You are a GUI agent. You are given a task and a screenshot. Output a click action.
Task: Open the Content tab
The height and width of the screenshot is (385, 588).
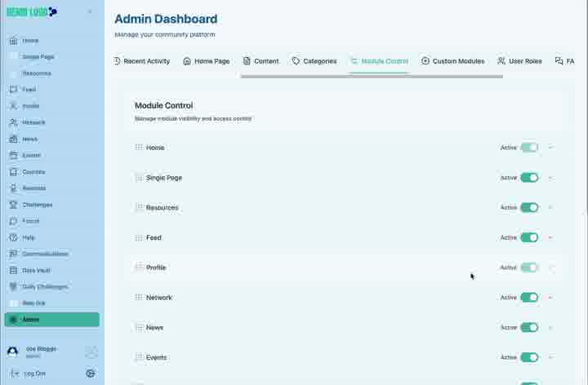tap(261, 61)
